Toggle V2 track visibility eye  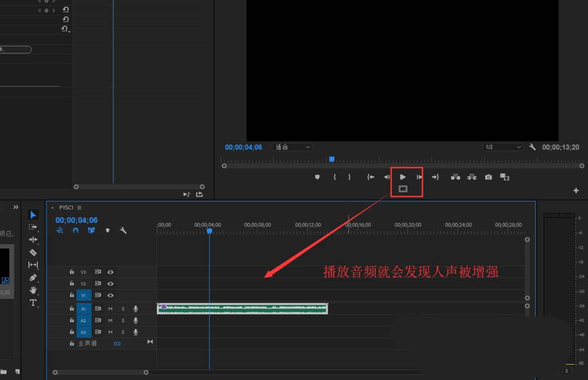(x=111, y=284)
